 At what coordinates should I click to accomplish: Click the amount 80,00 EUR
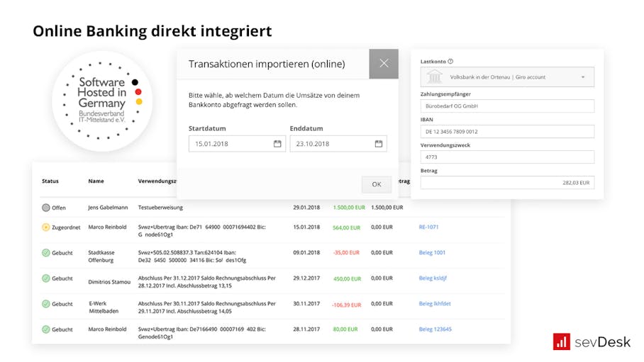pos(345,329)
